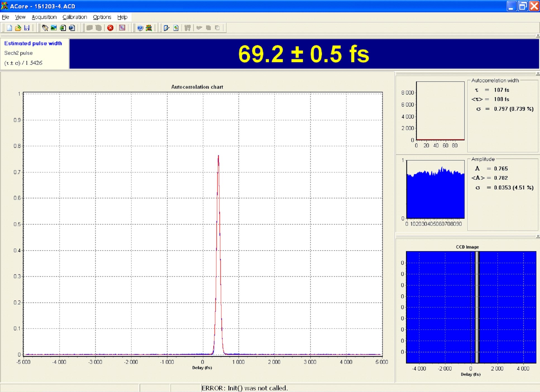
Task: Click the red stop acquisition icon
Action: [x=110, y=28]
